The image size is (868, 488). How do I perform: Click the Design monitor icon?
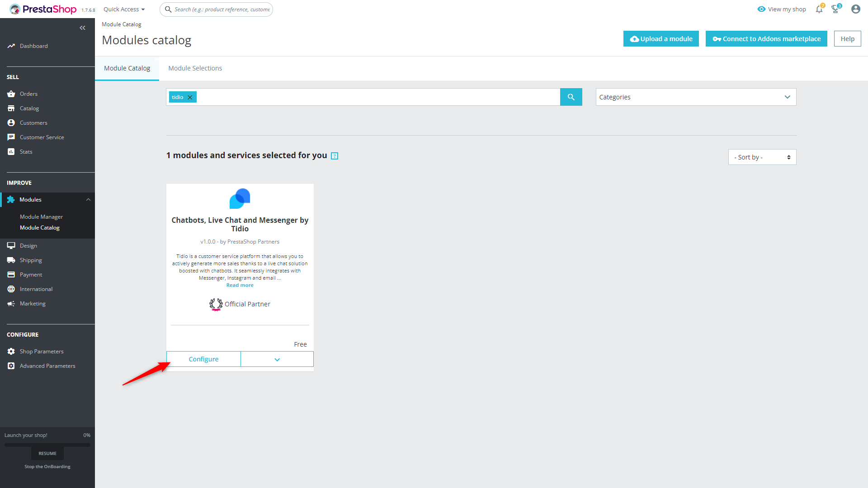(11, 246)
